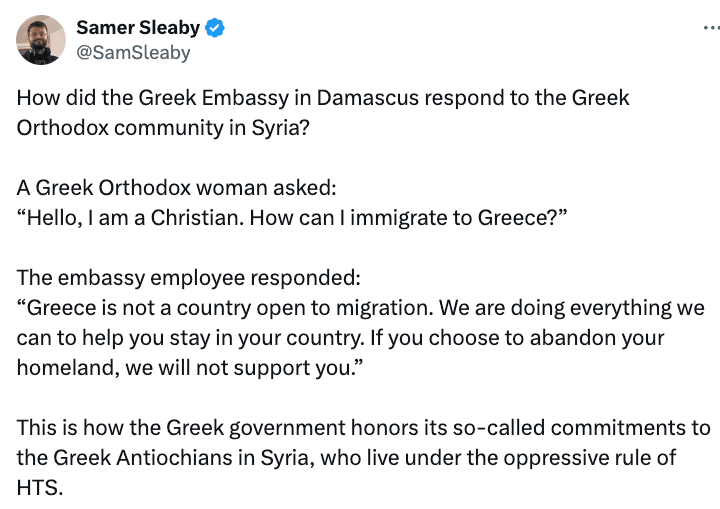Click the phrase "oppressive rule" in the final paragraph
This screenshot has height=509, width=720.
(553, 457)
